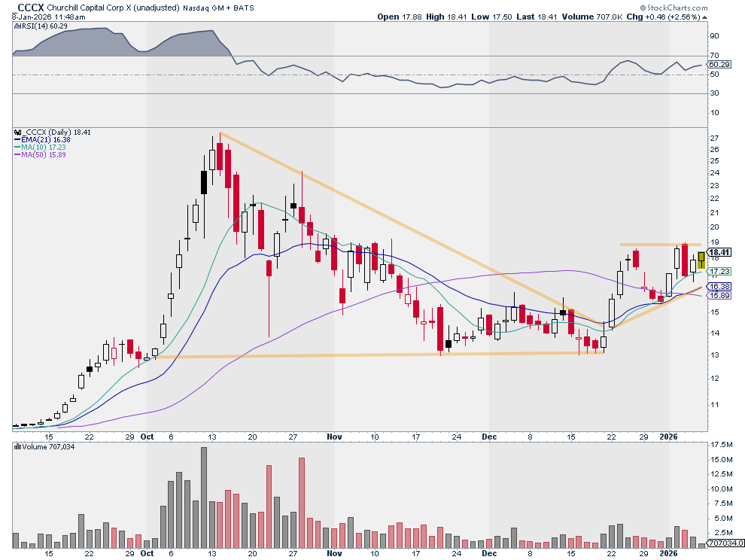Click the RSI indicator icon before RSI(14)
This screenshot has height=560, width=745.
pyautogui.click(x=17, y=26)
